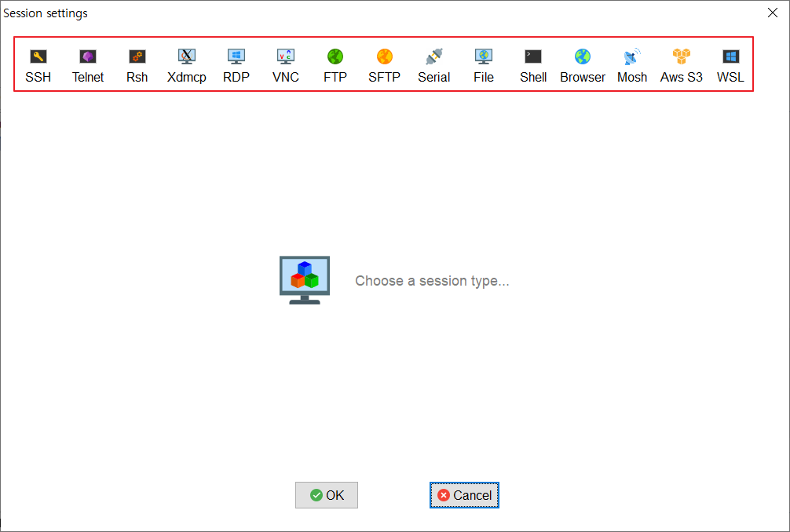Select the RDP session icon
Image resolution: width=790 pixels, height=532 pixels.
pos(236,65)
